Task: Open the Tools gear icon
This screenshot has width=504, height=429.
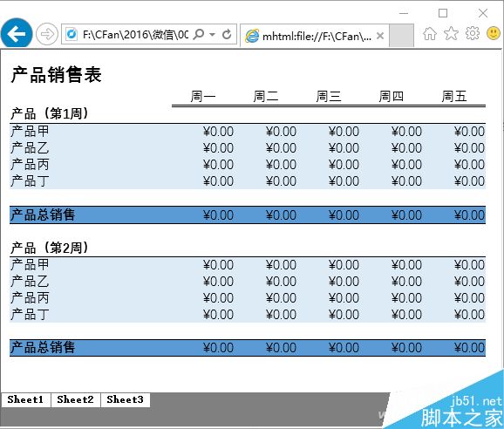Action: click(x=473, y=33)
